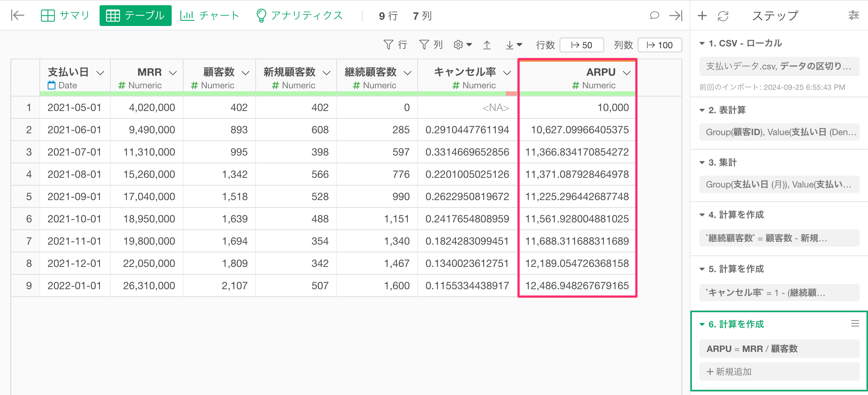
Task: Click the 新規追加 add button
Action: (779, 372)
